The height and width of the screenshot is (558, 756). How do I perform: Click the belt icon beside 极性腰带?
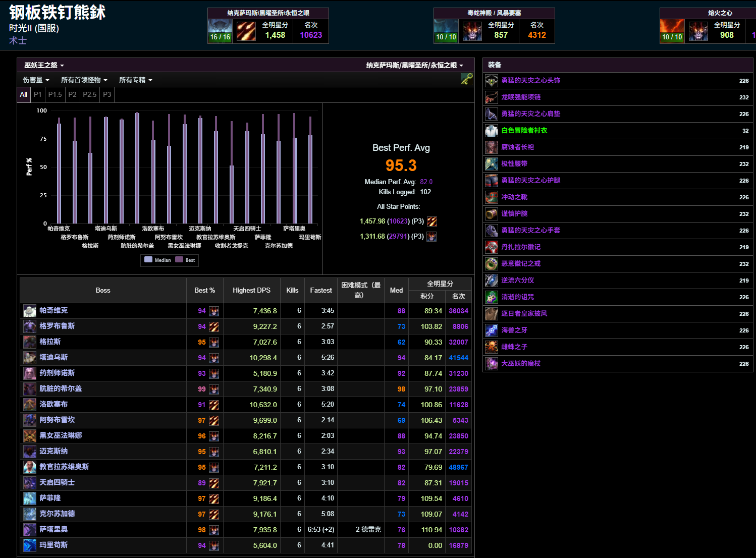(x=492, y=164)
